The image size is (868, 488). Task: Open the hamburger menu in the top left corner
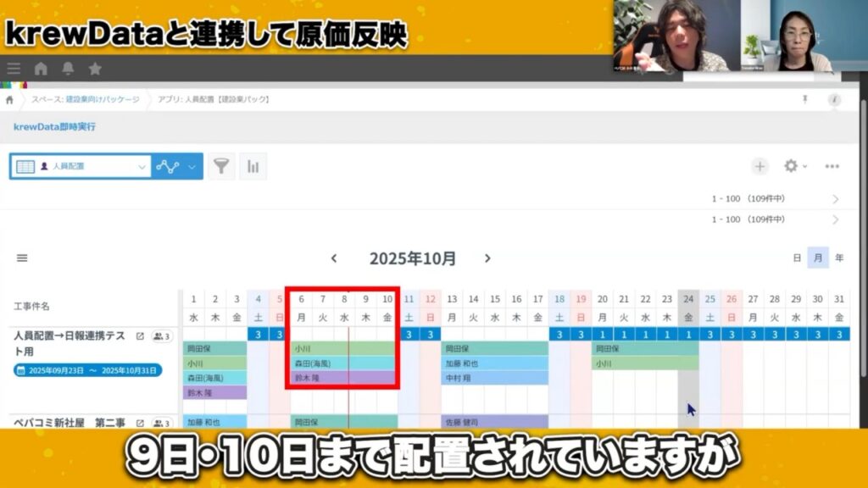13,67
